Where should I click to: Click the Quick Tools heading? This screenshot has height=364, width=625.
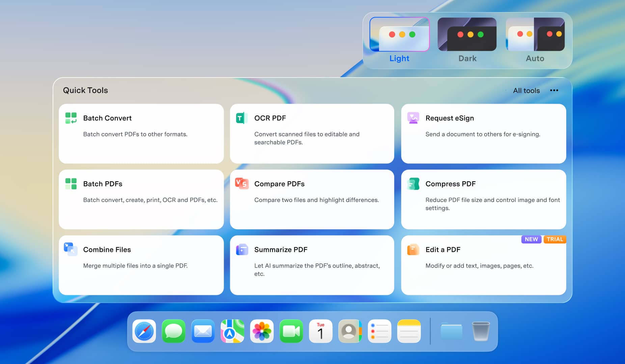[x=85, y=90]
